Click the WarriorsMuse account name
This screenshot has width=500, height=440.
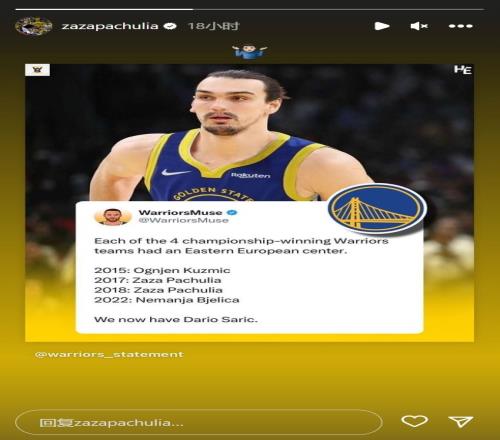(x=180, y=212)
